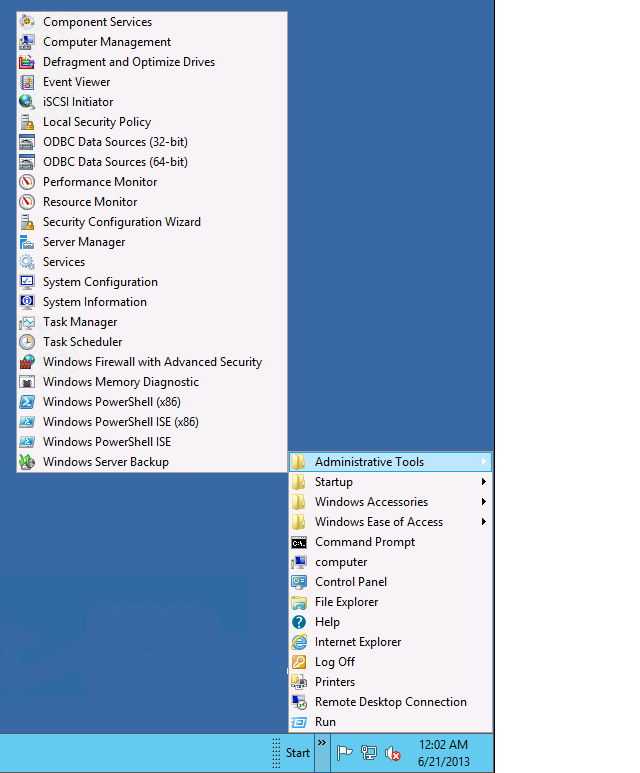Open the Printers menu entry
The width and height of the screenshot is (640, 773).
pos(391,682)
